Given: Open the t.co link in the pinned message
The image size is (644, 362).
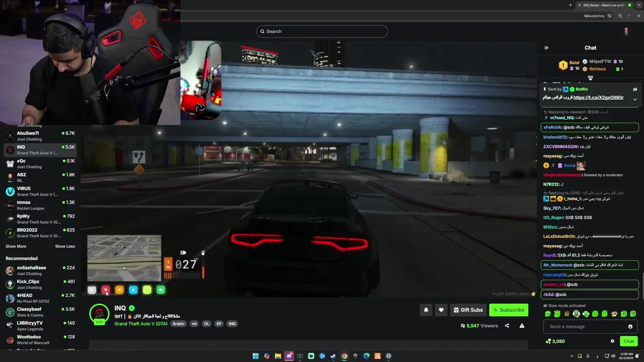Looking at the screenshot, I should pos(598,98).
